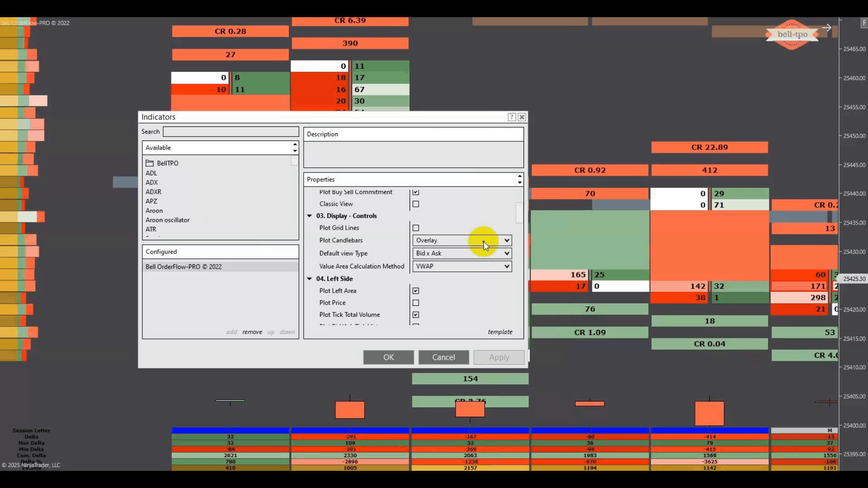Select ADX in Available indicators list

point(152,183)
